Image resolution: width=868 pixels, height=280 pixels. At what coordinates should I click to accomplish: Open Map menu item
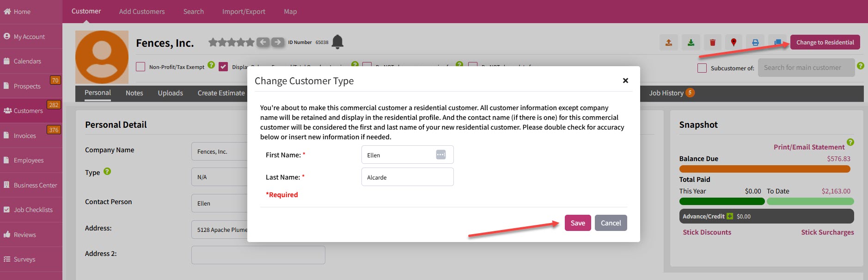290,12
